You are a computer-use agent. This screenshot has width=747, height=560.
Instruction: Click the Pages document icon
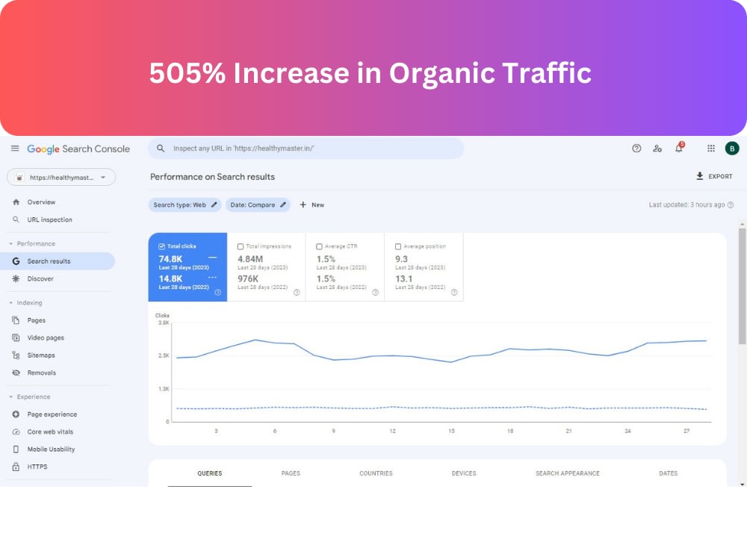(16, 320)
